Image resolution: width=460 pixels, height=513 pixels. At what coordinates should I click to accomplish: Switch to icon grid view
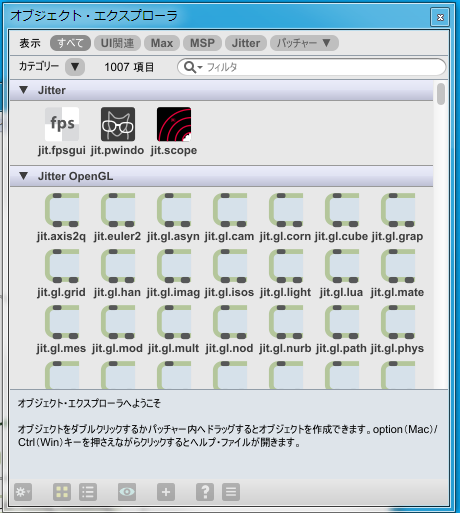(62, 492)
